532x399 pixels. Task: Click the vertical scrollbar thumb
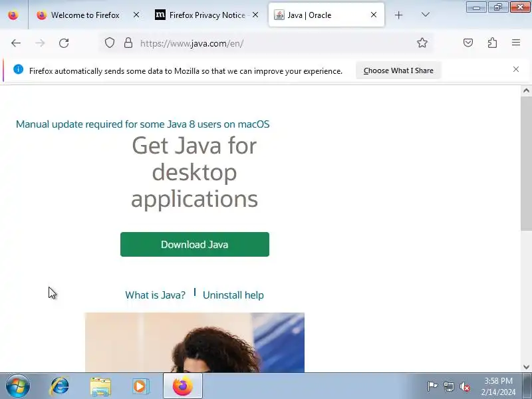coord(526,164)
